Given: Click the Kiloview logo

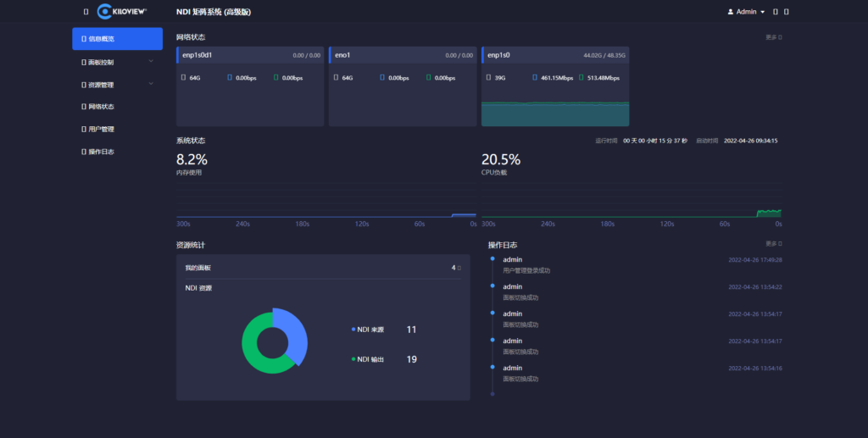Looking at the screenshot, I should coord(122,11).
